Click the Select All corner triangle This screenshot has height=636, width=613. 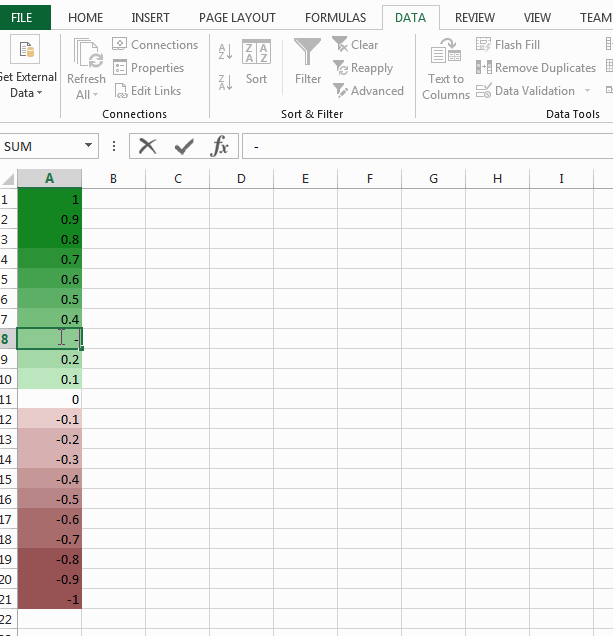9,179
